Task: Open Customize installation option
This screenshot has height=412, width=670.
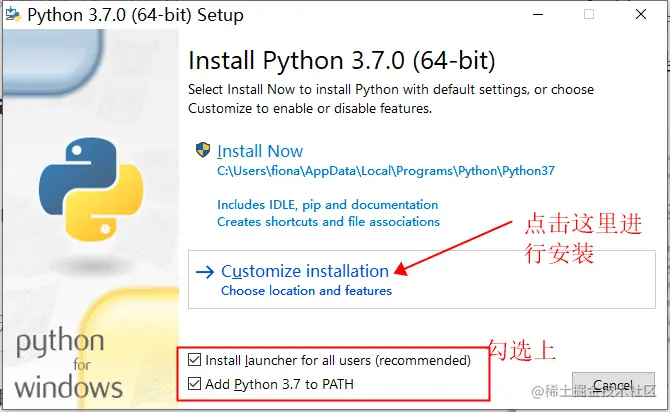Action: click(422, 280)
